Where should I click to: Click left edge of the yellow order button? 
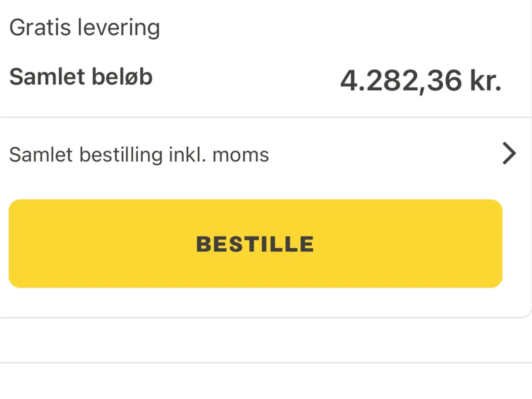point(19,244)
